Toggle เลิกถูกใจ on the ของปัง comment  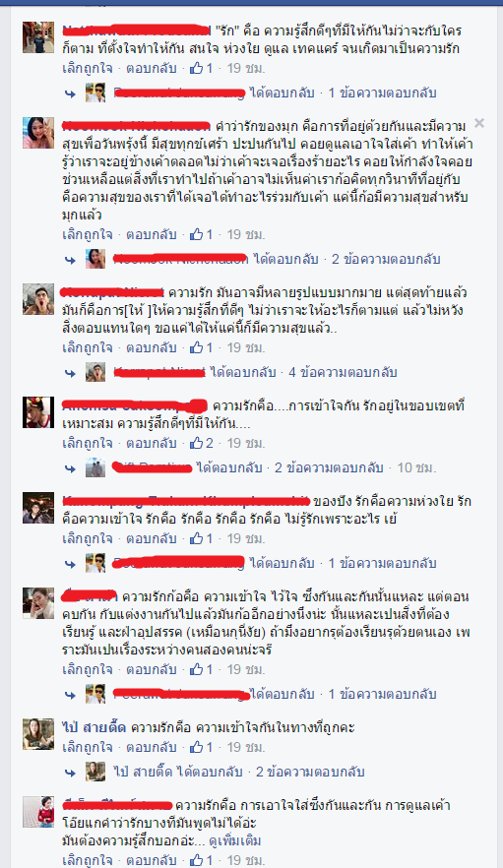point(88,538)
